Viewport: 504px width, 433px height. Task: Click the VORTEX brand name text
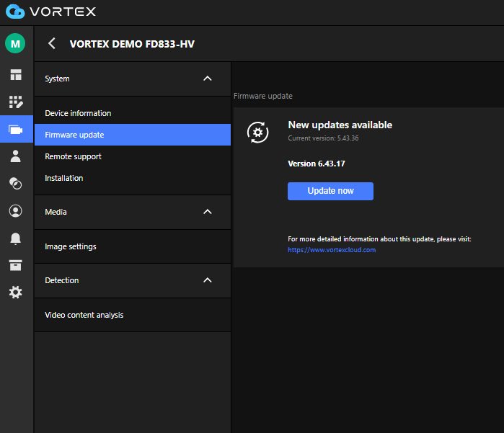63,12
